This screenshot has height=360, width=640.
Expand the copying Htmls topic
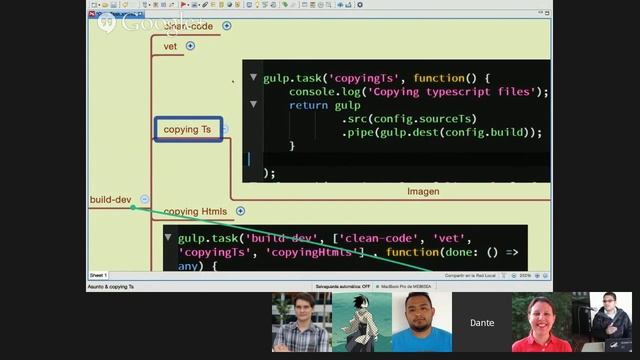tap(240, 211)
